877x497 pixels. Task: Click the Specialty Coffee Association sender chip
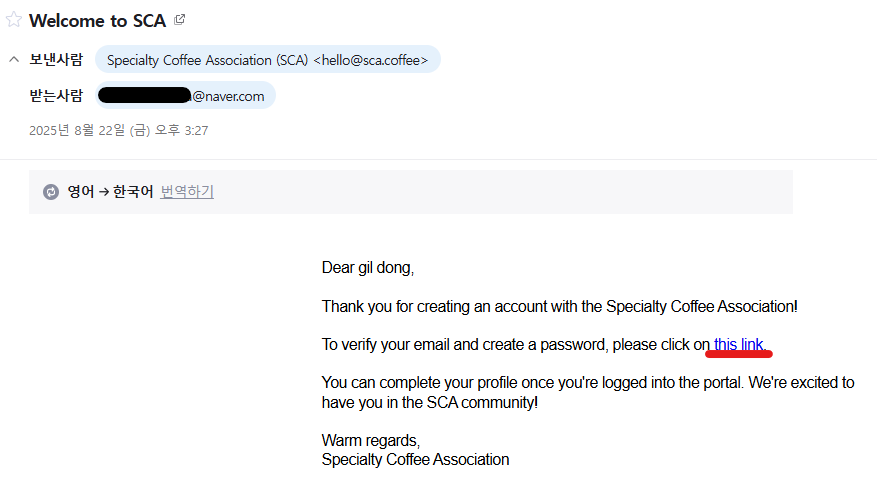click(x=267, y=60)
